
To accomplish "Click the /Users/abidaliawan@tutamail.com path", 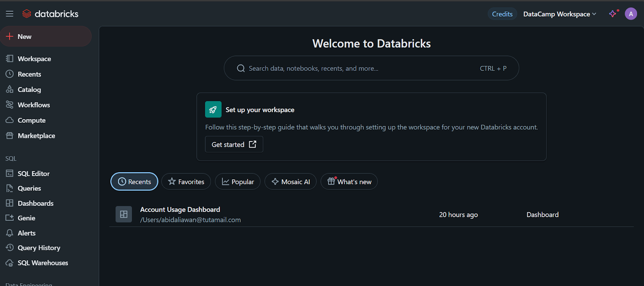I will point(190,220).
